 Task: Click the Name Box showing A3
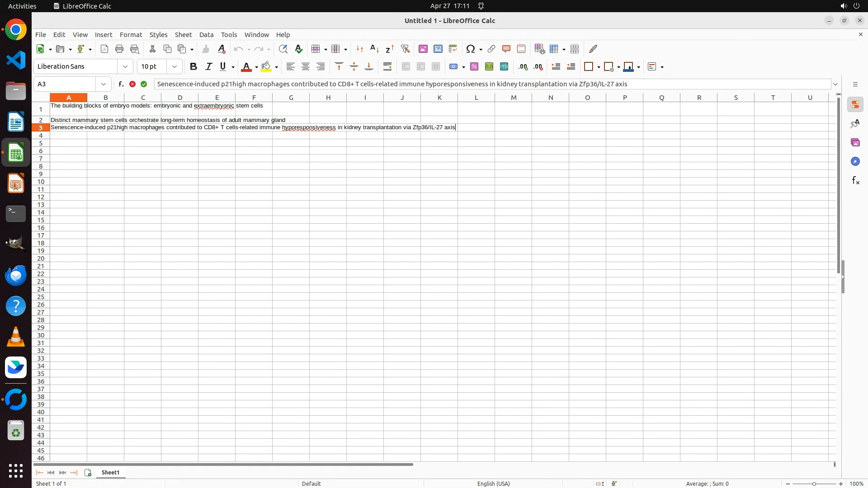pos(65,84)
